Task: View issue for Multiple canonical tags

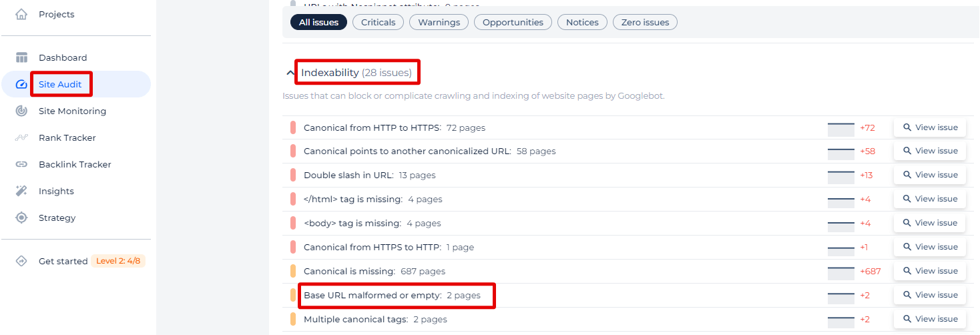Action: [x=930, y=319]
